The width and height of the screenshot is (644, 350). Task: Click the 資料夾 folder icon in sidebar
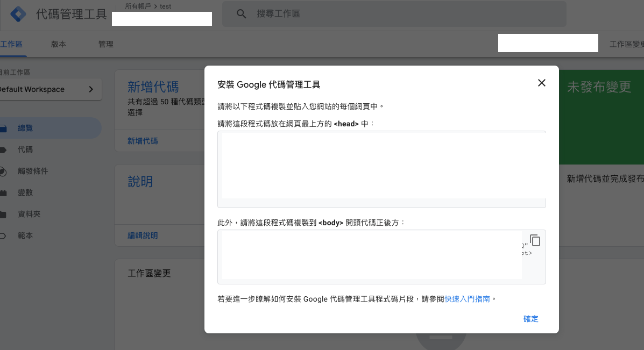3,214
